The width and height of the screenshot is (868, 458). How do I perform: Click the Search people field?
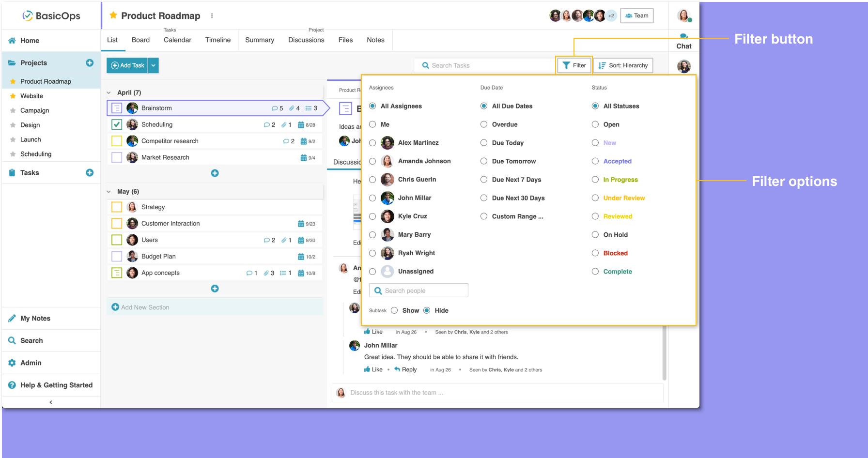419,290
